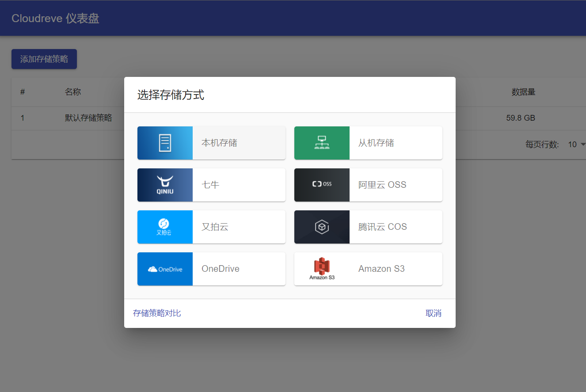The width and height of the screenshot is (586, 392).
Task: Select 腾讯云 COS storage label
Action: 383,227
